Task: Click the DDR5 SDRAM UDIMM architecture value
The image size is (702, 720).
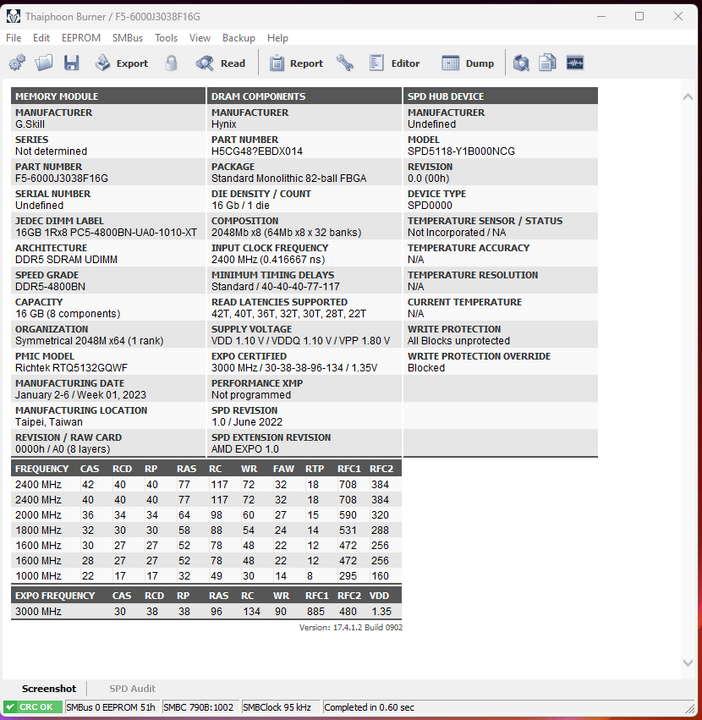Action: 66,259
